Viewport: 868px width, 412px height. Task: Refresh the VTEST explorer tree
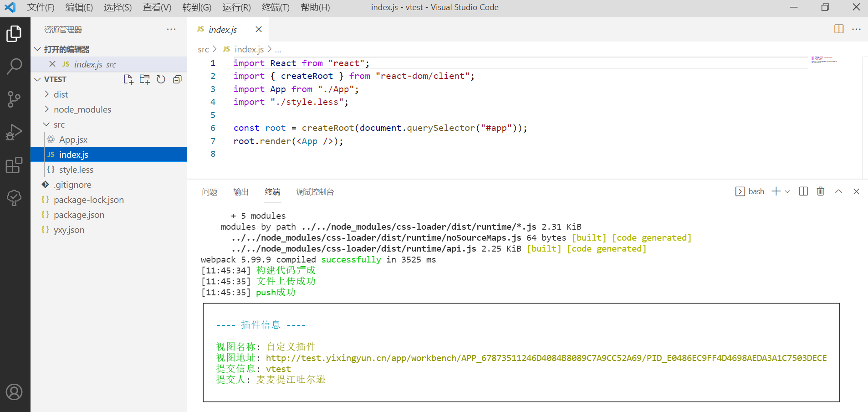tap(161, 79)
